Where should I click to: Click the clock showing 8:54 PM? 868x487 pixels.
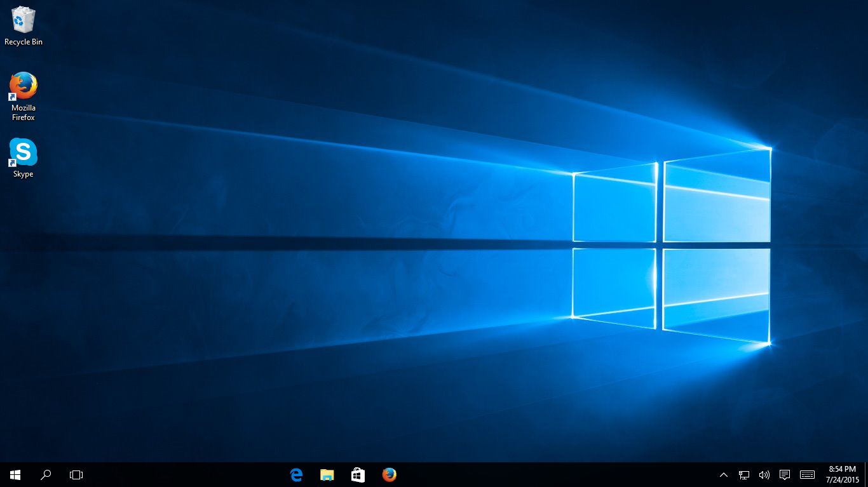coord(843,469)
